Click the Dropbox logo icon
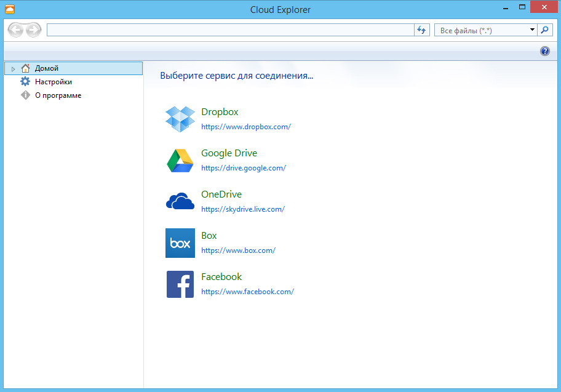561x392 pixels. (x=180, y=119)
